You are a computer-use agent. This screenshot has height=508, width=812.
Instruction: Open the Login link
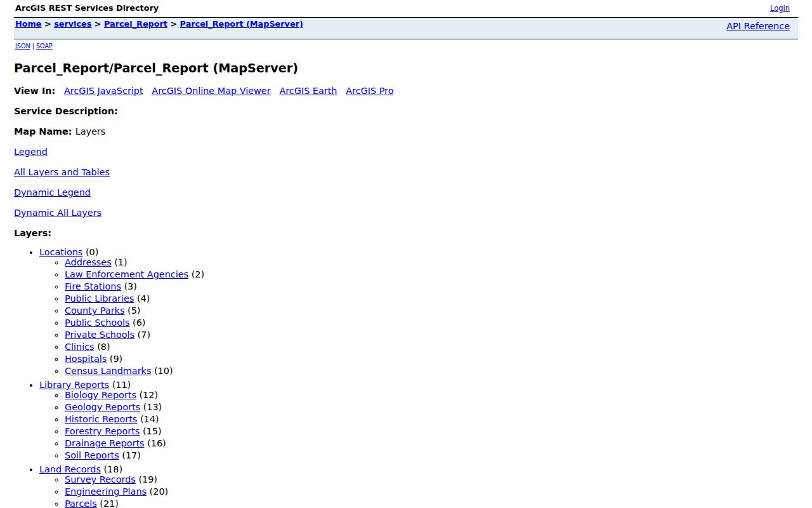pos(780,8)
